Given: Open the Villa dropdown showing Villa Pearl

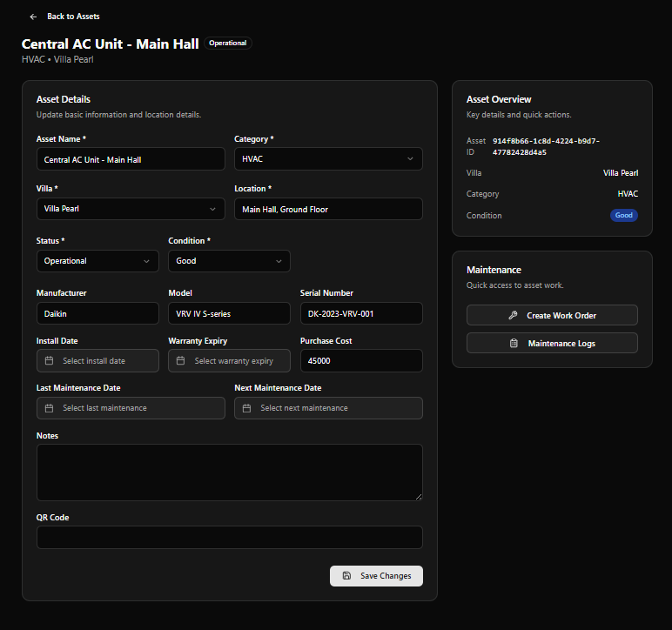Looking at the screenshot, I should (x=131, y=209).
